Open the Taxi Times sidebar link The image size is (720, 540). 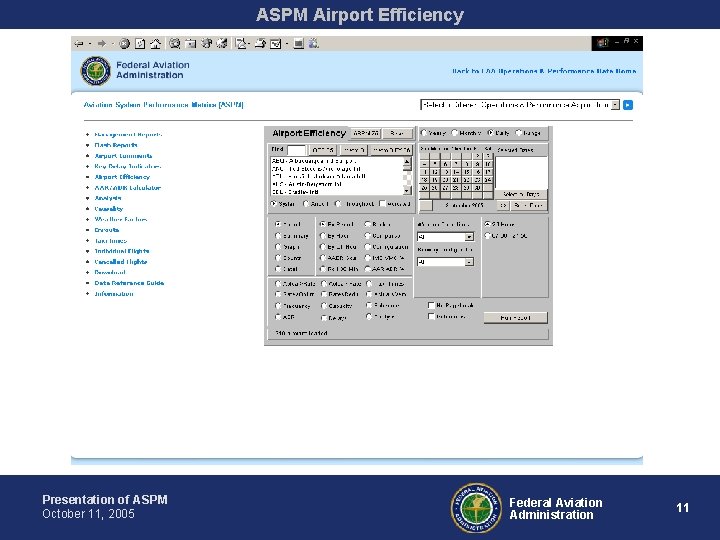111,241
